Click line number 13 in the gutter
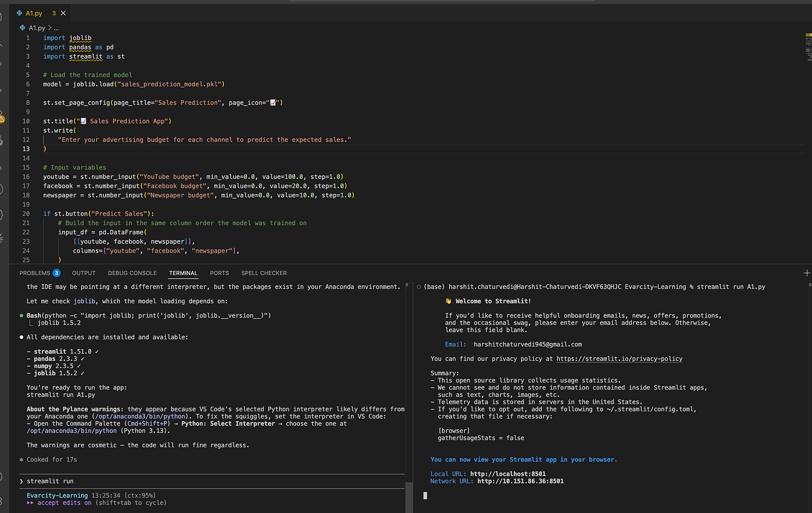812x513 pixels. (26, 149)
